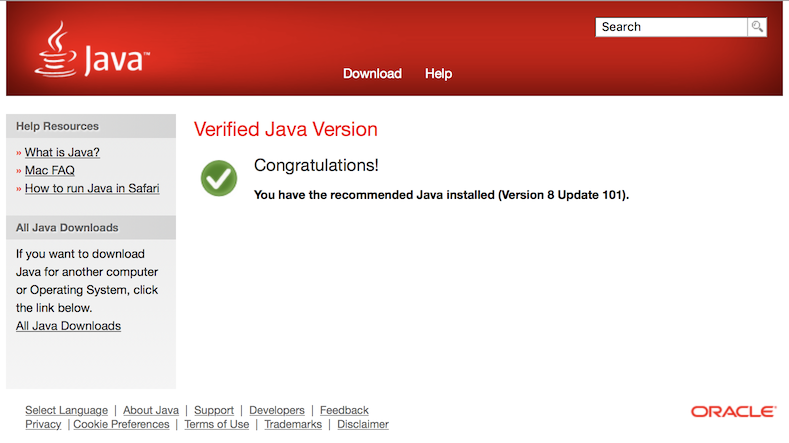Visit the Developers footer link

click(277, 410)
